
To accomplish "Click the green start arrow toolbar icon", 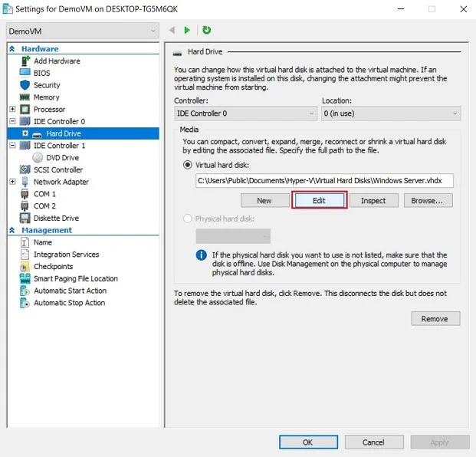I will (187, 30).
